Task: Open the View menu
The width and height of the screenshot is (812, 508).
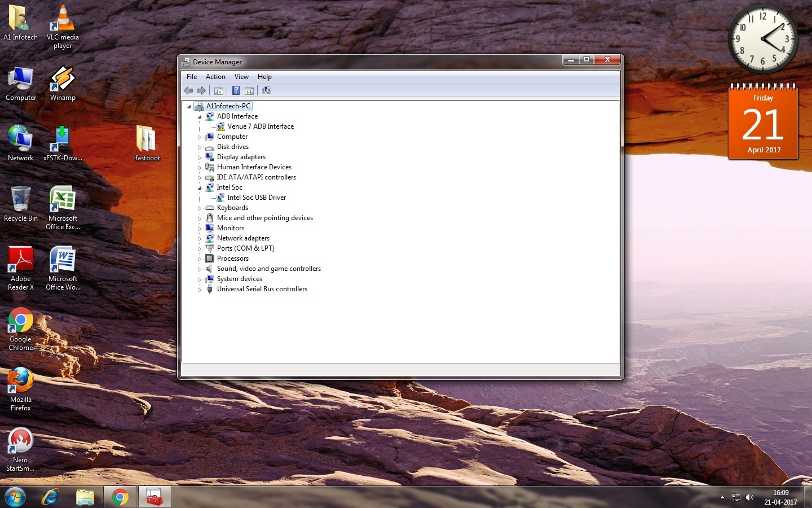Action: tap(241, 77)
